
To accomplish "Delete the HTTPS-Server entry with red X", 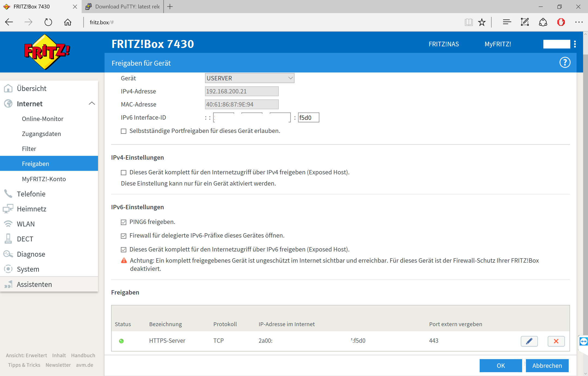I will [556, 341].
